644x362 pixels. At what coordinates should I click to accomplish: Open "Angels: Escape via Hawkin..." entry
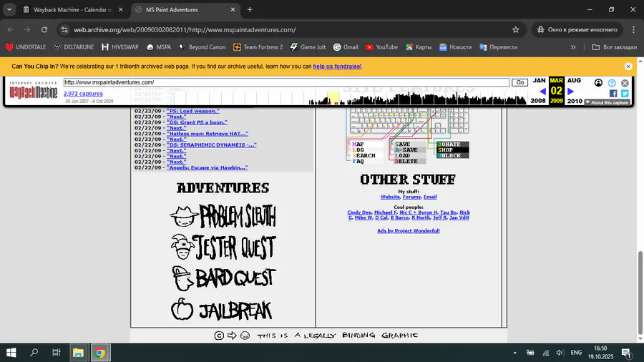point(207,167)
